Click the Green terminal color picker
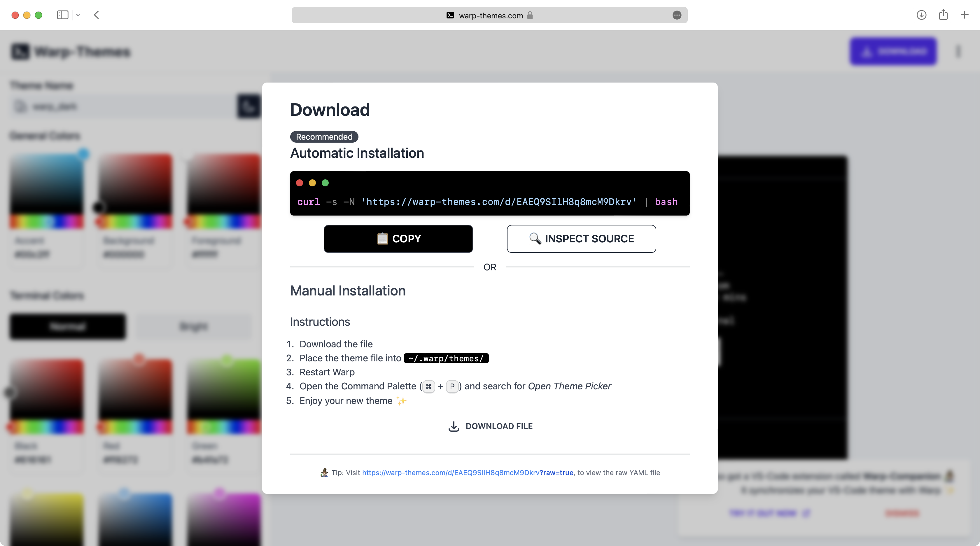 224,389
